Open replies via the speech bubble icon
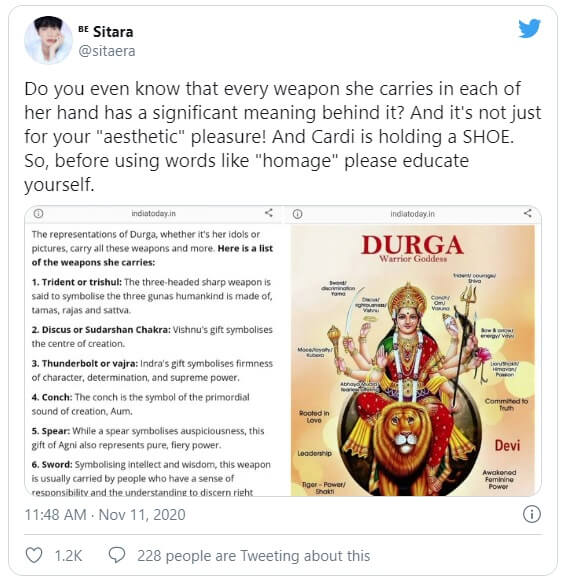 tap(117, 555)
